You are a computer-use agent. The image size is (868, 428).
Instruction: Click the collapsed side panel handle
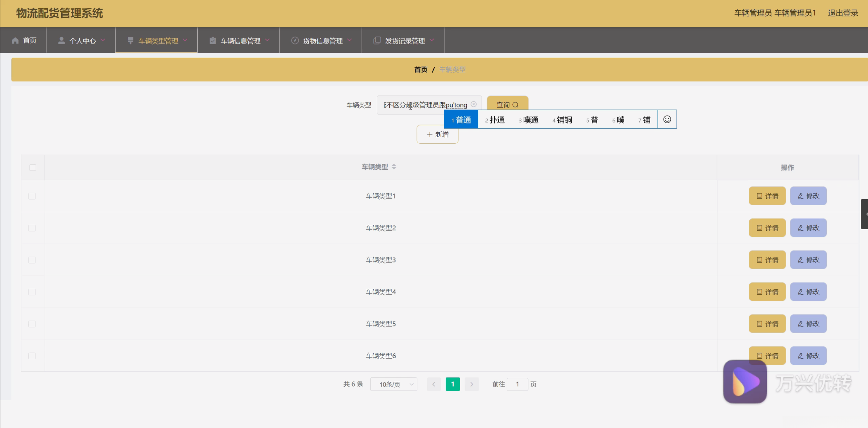[x=865, y=214]
